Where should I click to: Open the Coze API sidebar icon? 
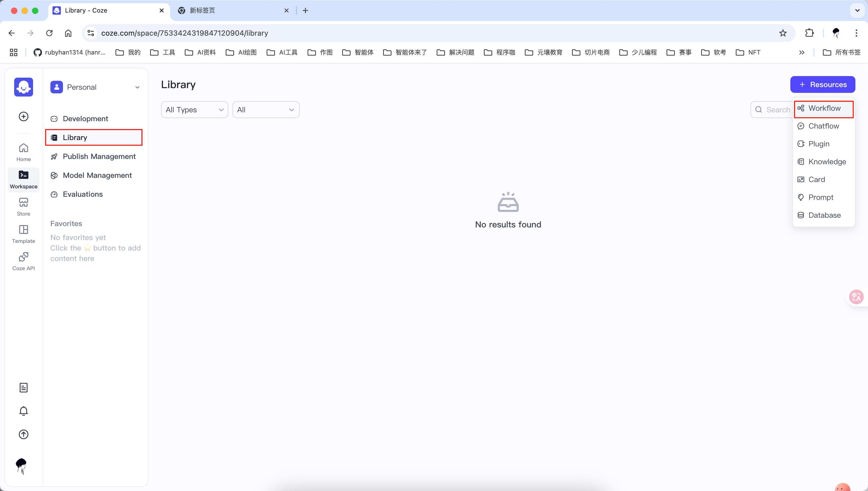click(23, 261)
